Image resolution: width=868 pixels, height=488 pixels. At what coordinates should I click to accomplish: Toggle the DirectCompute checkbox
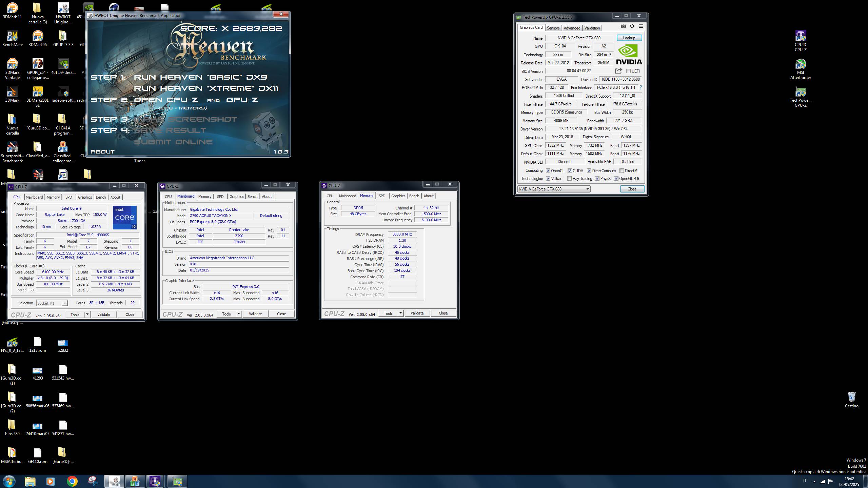tap(589, 171)
